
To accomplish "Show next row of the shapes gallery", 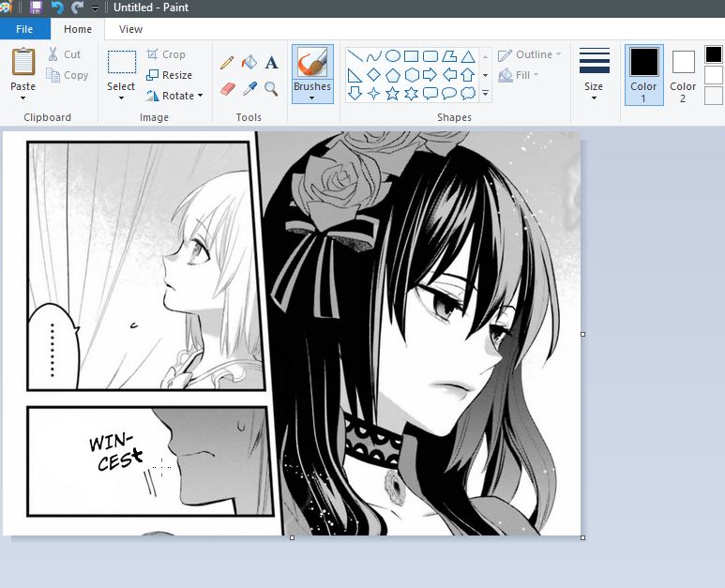I will (486, 75).
